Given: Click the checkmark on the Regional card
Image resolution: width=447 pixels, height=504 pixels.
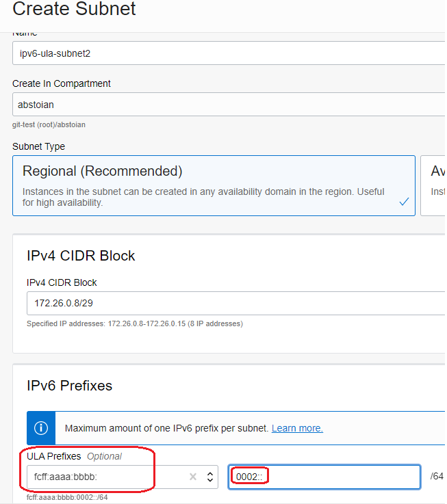Looking at the screenshot, I should click(404, 202).
